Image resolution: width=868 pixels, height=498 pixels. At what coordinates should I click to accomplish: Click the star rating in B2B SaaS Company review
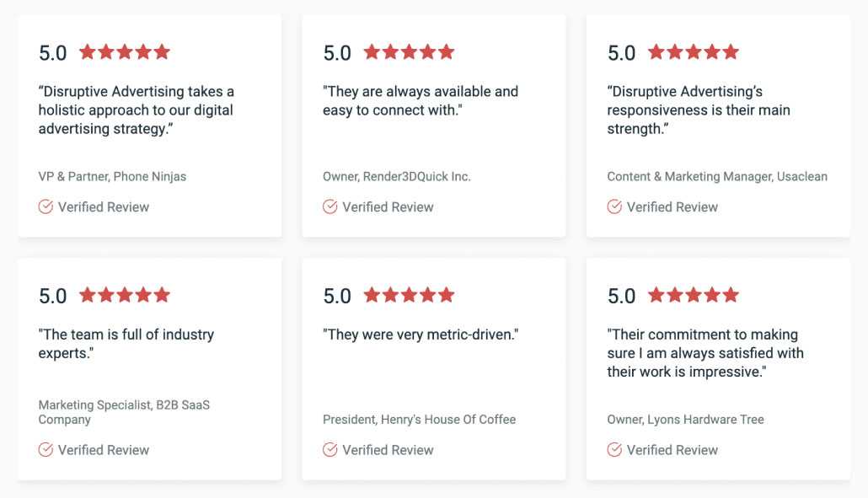coord(125,295)
